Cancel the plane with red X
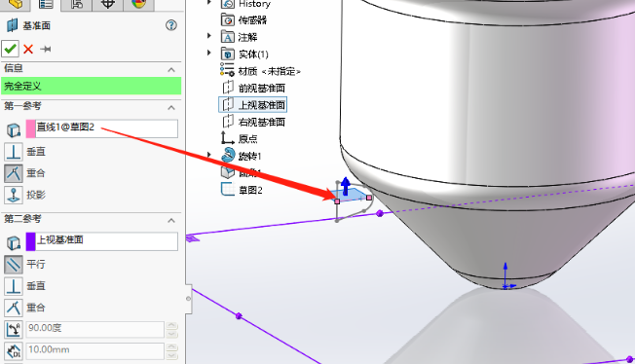635x364 pixels. tap(28, 49)
